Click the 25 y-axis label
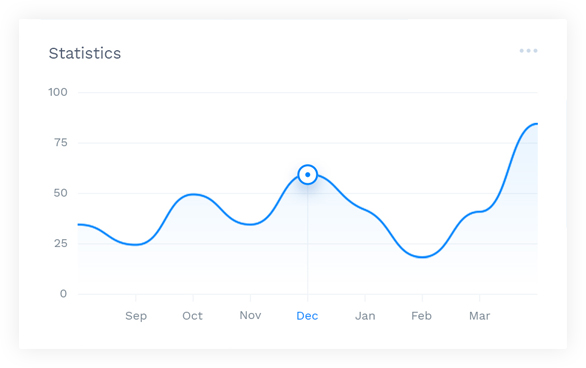 pyautogui.click(x=61, y=244)
